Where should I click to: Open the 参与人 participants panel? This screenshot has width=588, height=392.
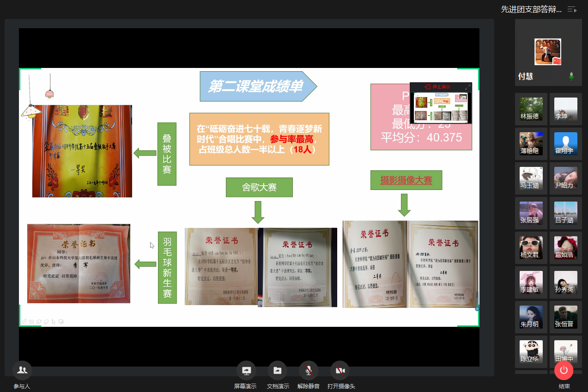coord(22,370)
